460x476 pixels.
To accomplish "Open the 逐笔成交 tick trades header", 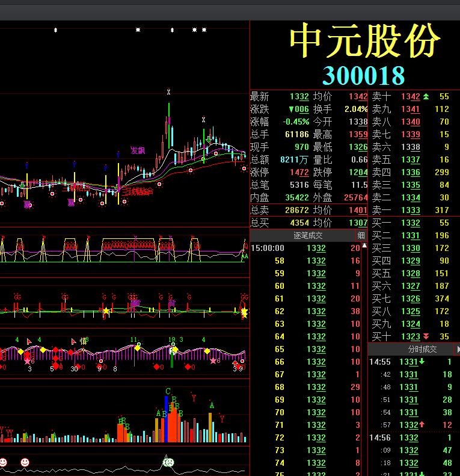I will (x=308, y=235).
